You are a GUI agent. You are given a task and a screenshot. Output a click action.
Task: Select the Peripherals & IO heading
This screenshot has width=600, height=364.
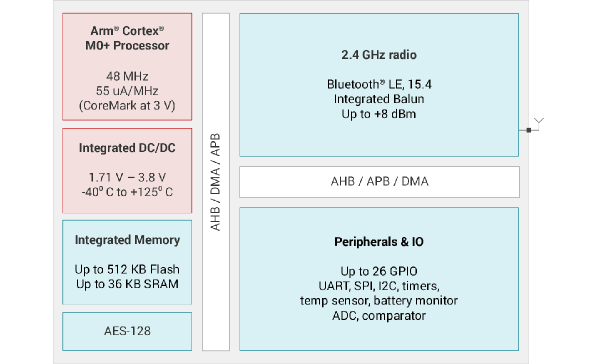pyautogui.click(x=379, y=242)
